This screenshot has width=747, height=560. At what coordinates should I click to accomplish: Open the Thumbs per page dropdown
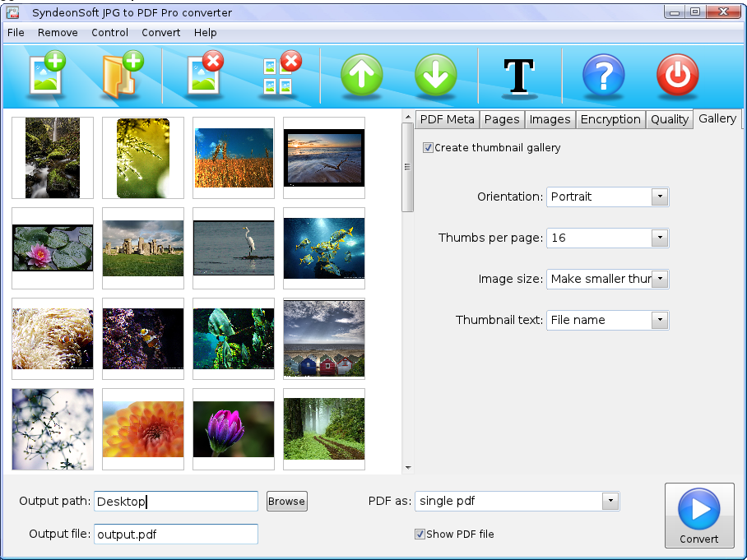[660, 238]
